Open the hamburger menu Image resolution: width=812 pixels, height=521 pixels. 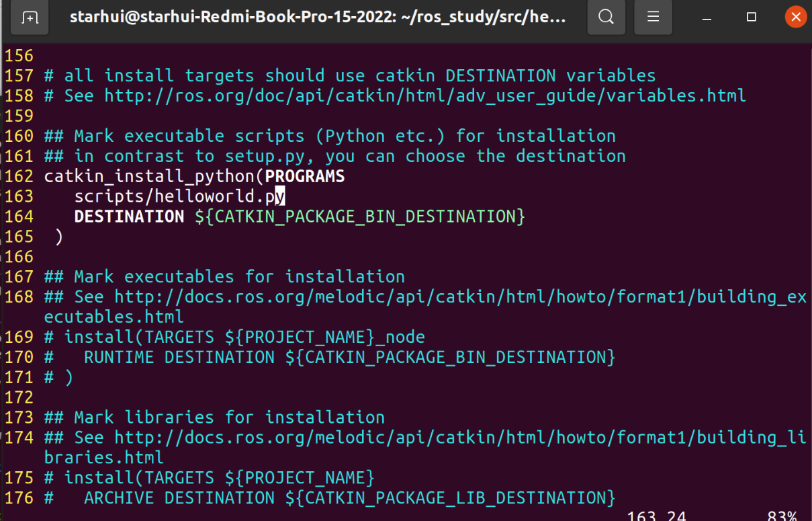pyautogui.click(x=653, y=17)
